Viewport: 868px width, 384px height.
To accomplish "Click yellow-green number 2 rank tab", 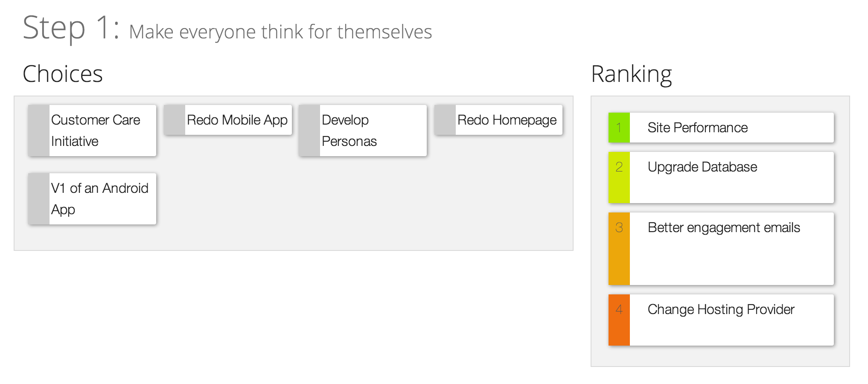I will pyautogui.click(x=619, y=177).
